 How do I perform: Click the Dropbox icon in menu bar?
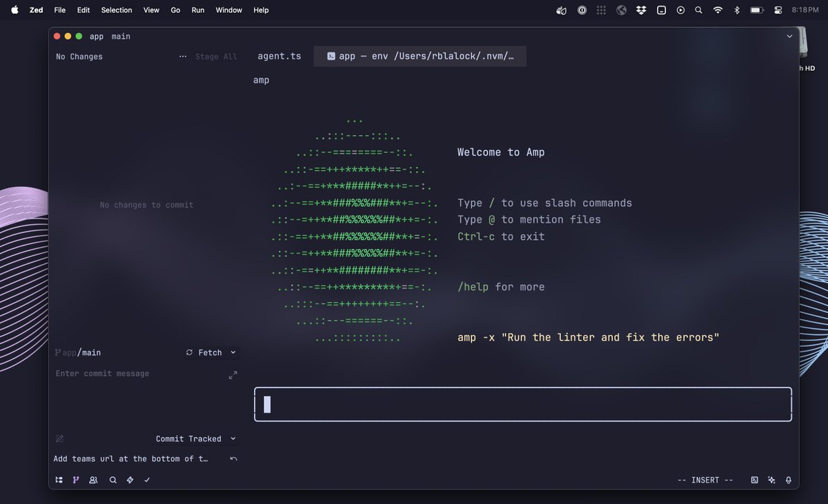(x=641, y=10)
